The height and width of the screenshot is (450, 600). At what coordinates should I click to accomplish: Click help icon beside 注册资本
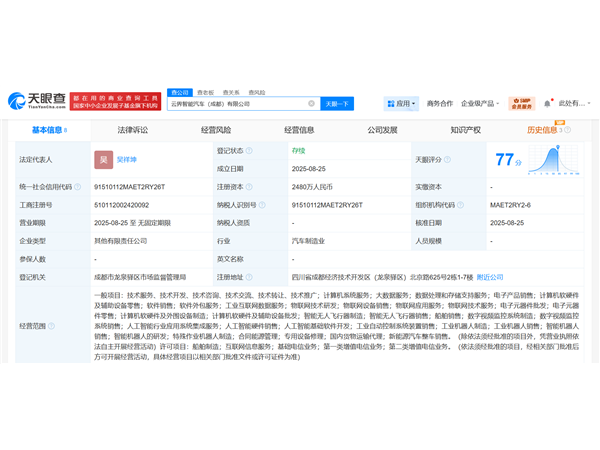click(249, 187)
